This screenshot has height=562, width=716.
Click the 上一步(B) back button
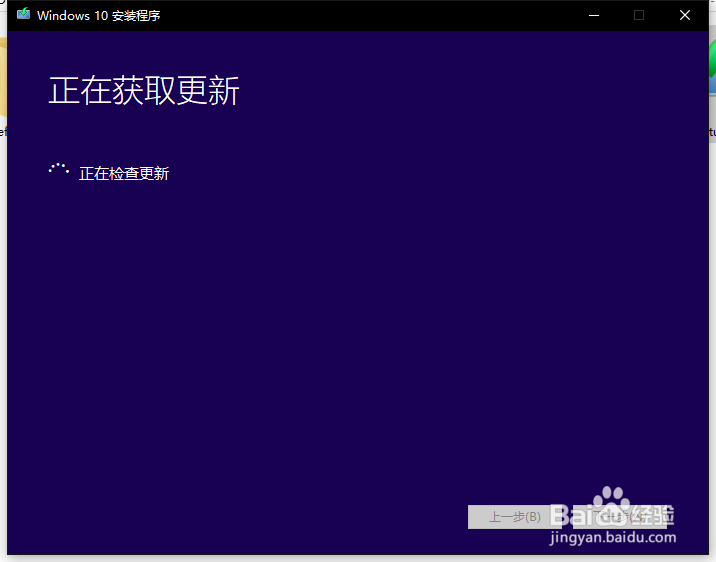[x=515, y=517]
